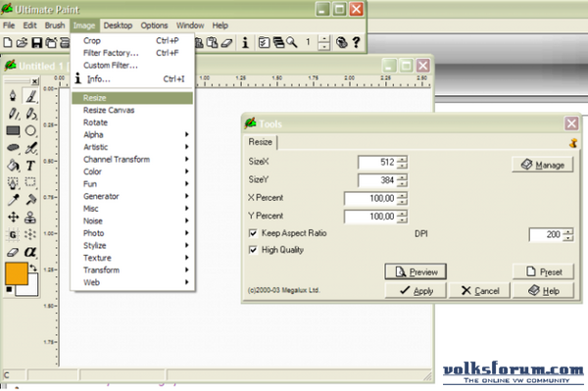Increase the toolbar zoom level spinner
The height and width of the screenshot is (391, 588).
[323, 39]
